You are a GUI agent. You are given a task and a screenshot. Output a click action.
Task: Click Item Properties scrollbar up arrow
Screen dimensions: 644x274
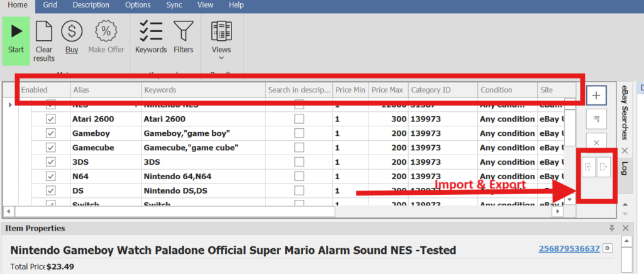626,241
